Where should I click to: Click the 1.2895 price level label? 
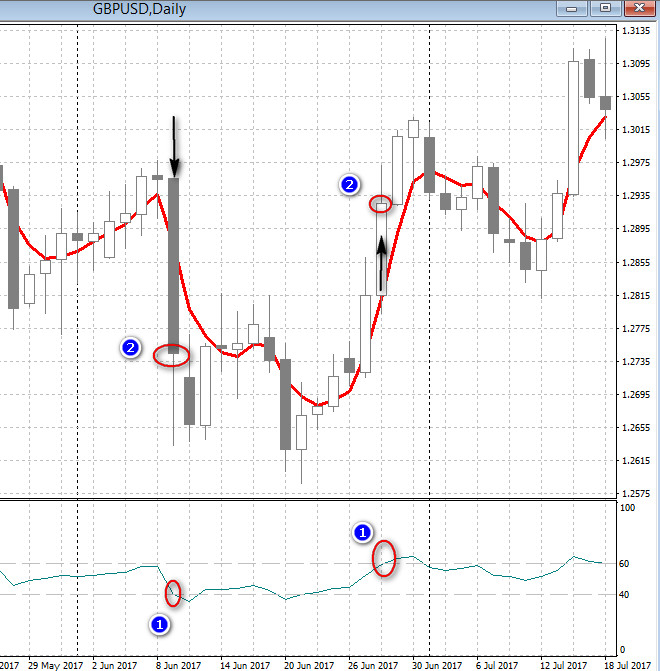[636, 229]
